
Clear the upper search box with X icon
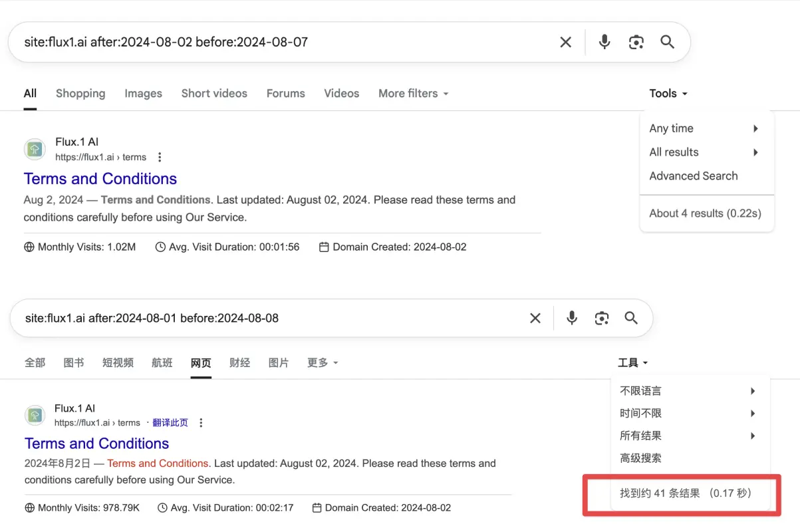tap(565, 42)
